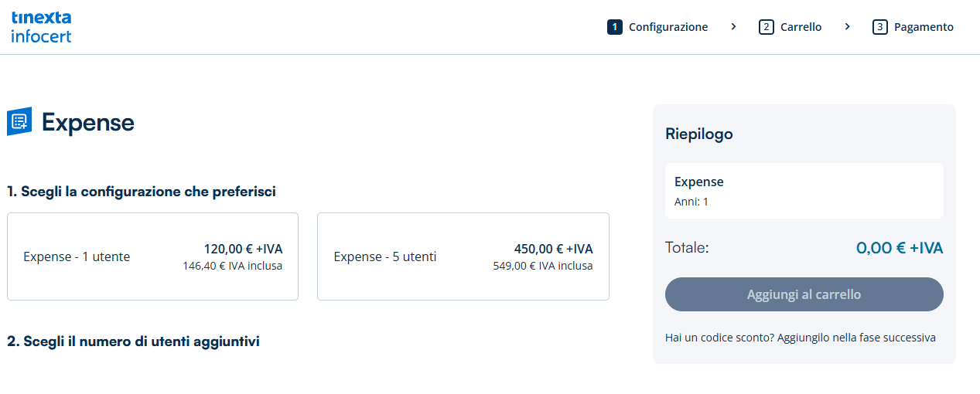Choose the Expense - 5 utenti option

click(x=463, y=256)
